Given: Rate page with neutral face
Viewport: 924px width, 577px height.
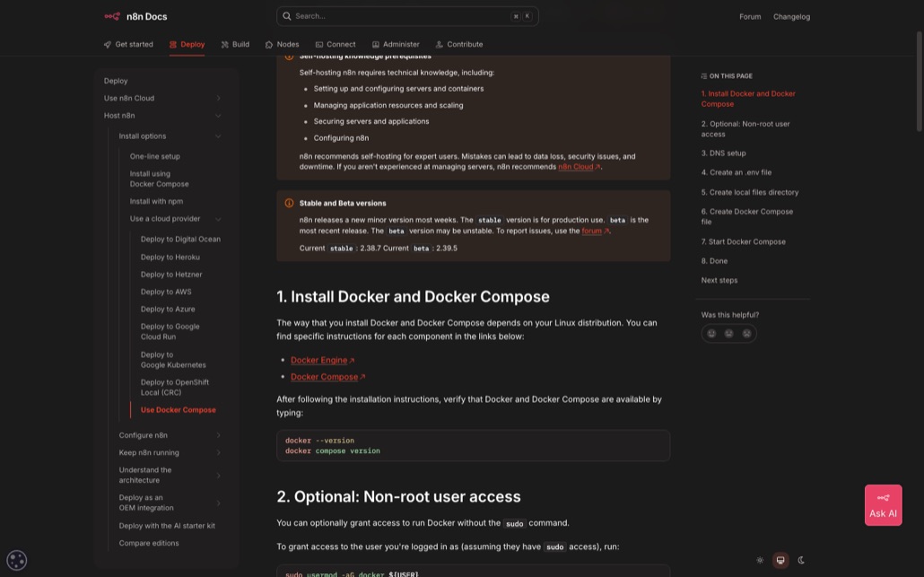Looking at the screenshot, I should pyautogui.click(x=729, y=334).
